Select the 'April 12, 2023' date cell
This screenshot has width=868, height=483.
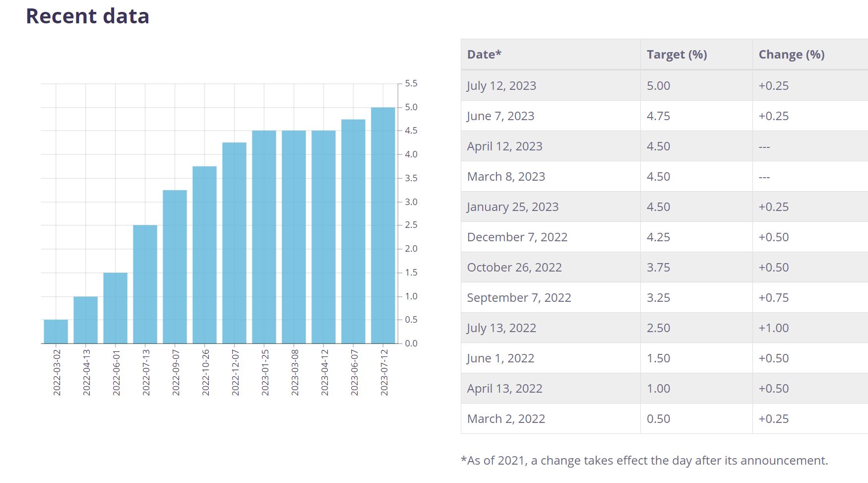click(x=551, y=146)
